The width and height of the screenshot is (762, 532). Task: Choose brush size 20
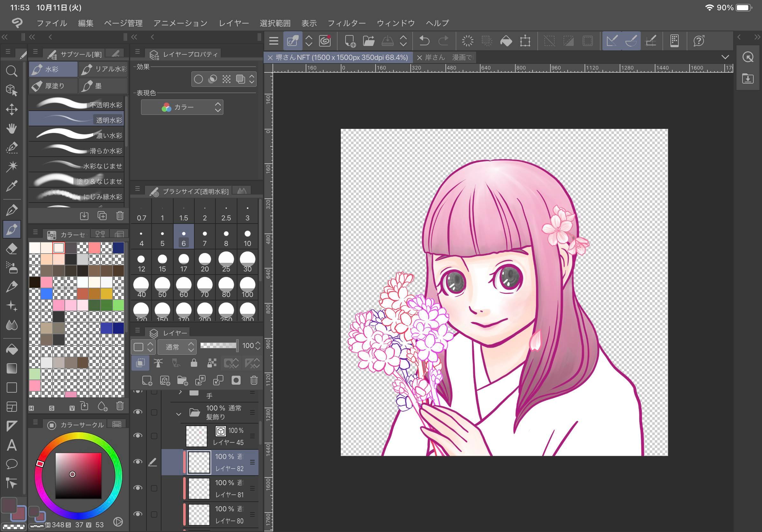(x=205, y=263)
